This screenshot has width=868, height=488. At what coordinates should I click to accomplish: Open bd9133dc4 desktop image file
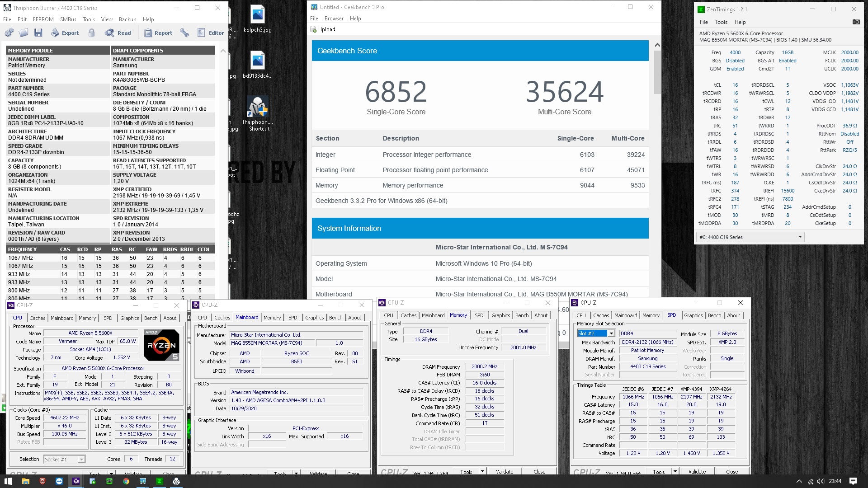coord(258,65)
